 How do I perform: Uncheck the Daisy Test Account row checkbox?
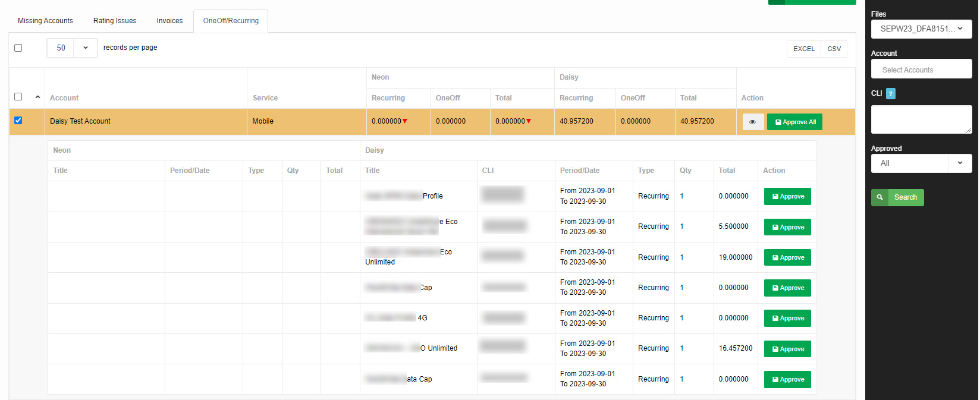(18, 121)
